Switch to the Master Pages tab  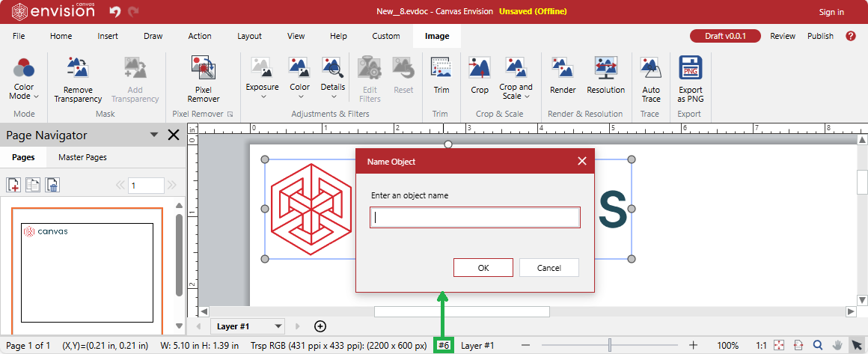82,157
